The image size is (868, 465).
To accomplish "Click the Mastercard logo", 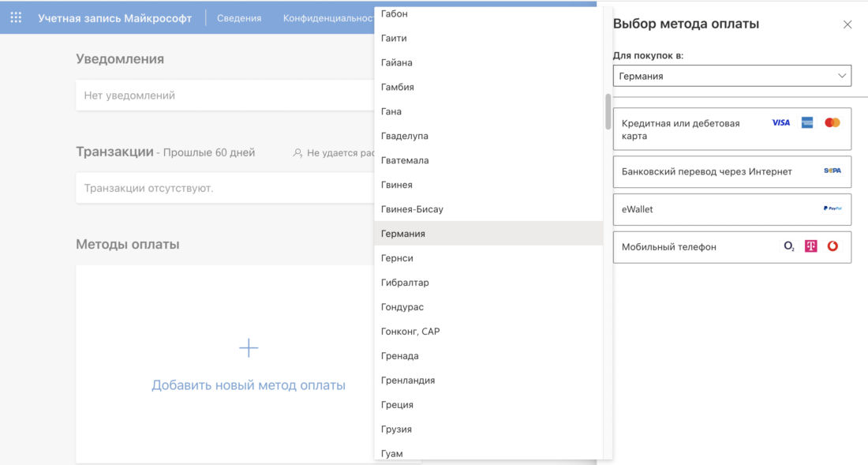I will tap(832, 123).
